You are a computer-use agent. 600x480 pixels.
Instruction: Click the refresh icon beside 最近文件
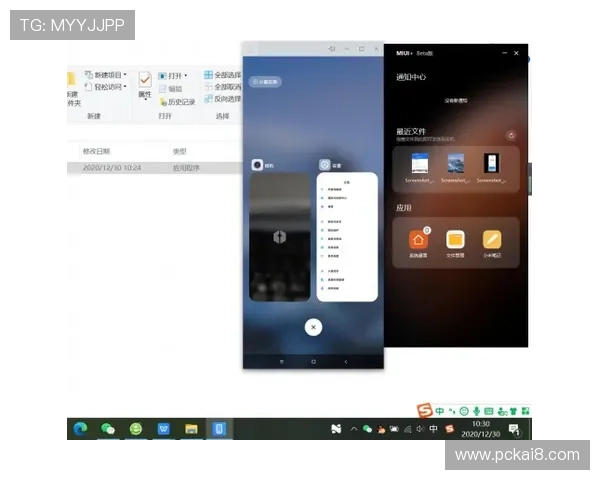pyautogui.click(x=511, y=135)
